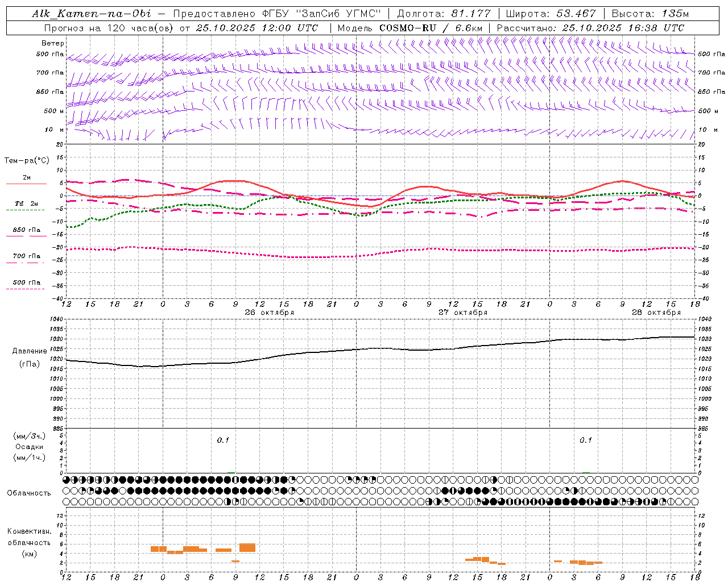
Task: Click the Широта: 53.467 value
Action: point(551,14)
